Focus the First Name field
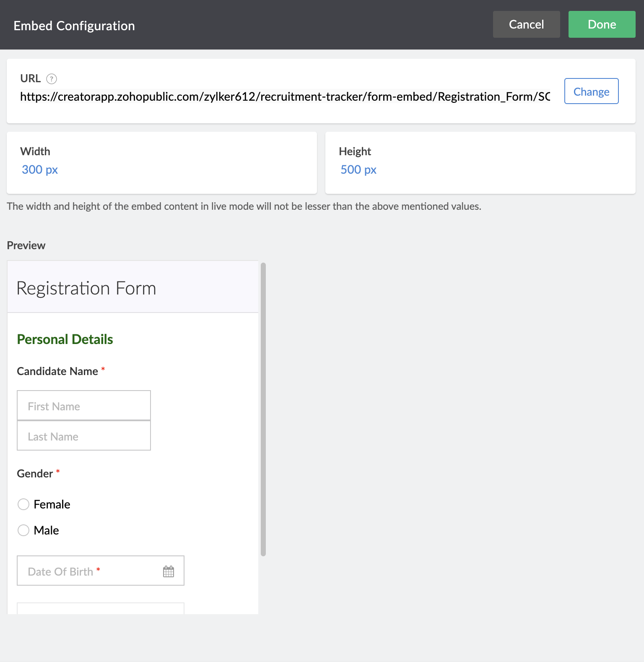Screen dimensions: 644x662 coord(84,406)
